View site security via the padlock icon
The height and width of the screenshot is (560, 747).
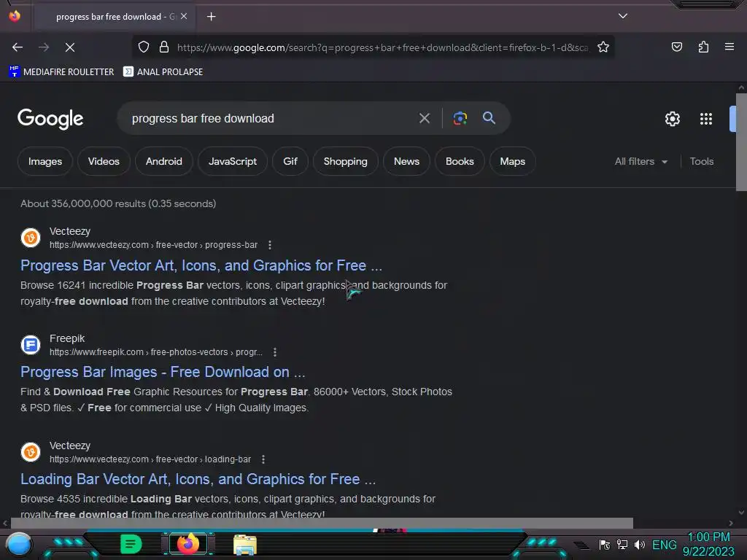[x=164, y=47]
